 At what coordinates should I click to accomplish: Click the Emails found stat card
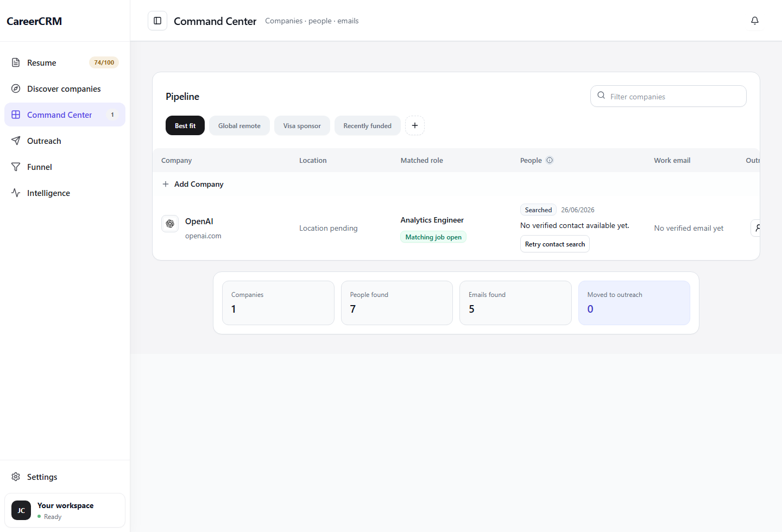tap(515, 303)
